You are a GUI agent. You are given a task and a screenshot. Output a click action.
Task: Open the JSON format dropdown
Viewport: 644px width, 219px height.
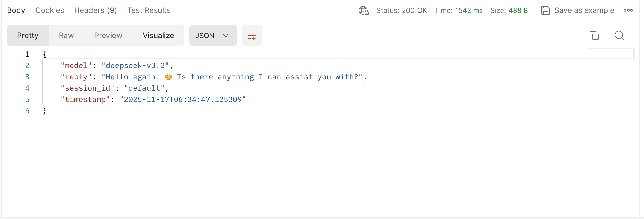pyautogui.click(x=205, y=36)
